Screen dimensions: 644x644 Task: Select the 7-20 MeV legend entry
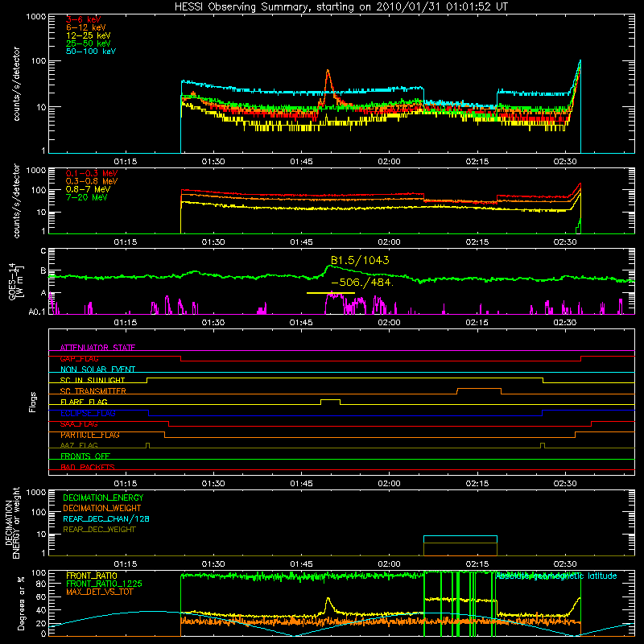click(86, 197)
